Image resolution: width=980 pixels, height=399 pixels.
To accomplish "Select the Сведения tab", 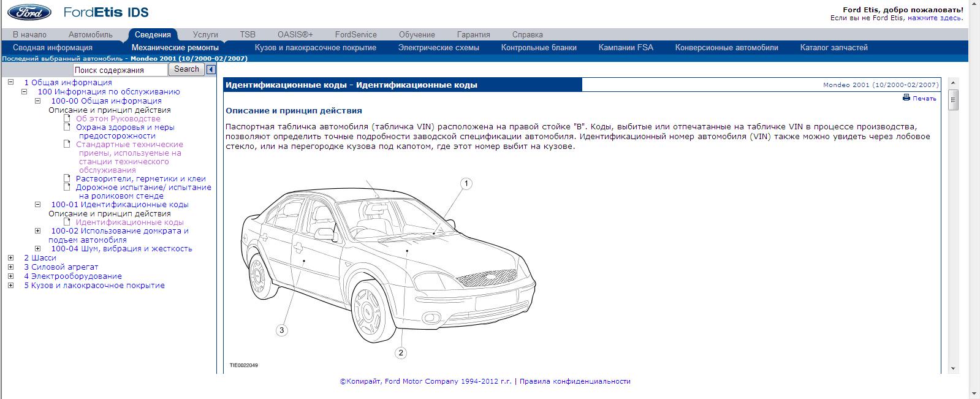I will tap(153, 34).
